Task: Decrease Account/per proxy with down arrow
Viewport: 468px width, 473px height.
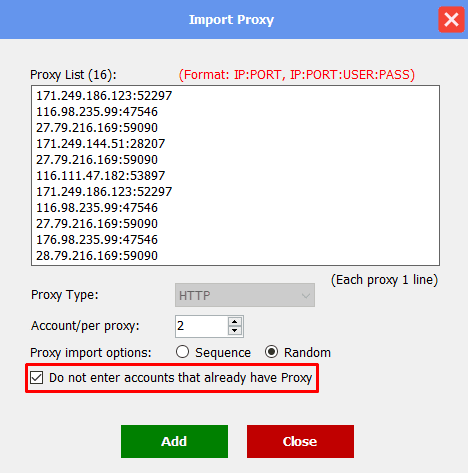Action: click(235, 330)
